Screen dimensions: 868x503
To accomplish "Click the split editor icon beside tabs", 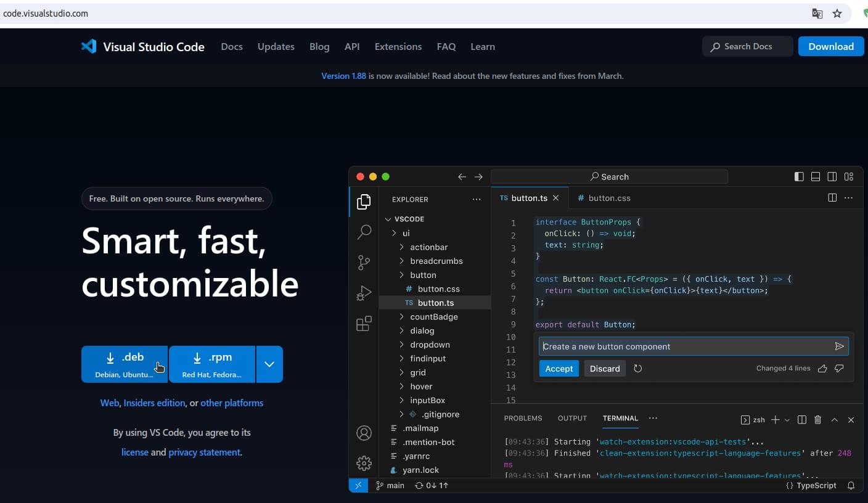I will 832,198.
